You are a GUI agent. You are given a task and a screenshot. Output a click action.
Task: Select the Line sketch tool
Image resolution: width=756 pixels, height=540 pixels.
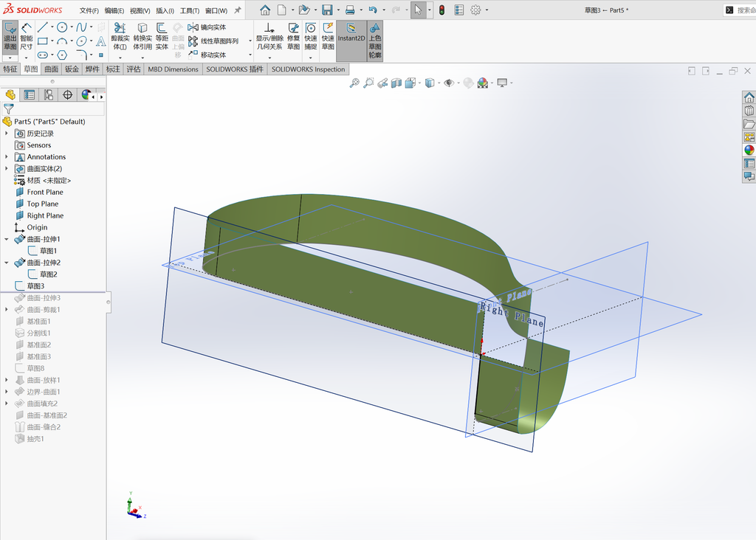pyautogui.click(x=42, y=27)
